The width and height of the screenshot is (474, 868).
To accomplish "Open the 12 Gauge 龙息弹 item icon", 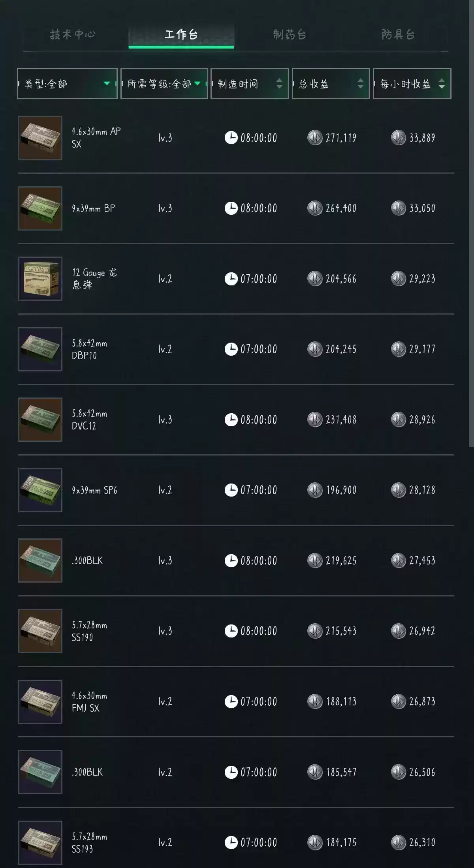I will [40, 279].
